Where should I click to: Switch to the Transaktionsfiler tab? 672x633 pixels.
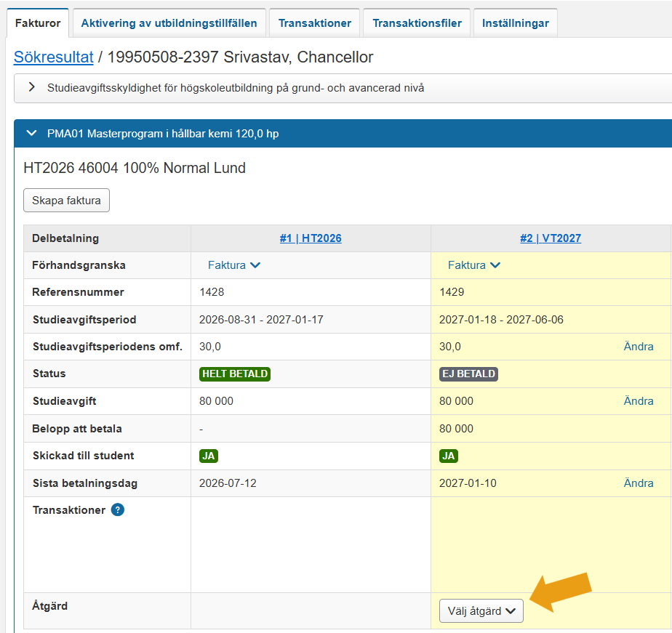tap(417, 23)
